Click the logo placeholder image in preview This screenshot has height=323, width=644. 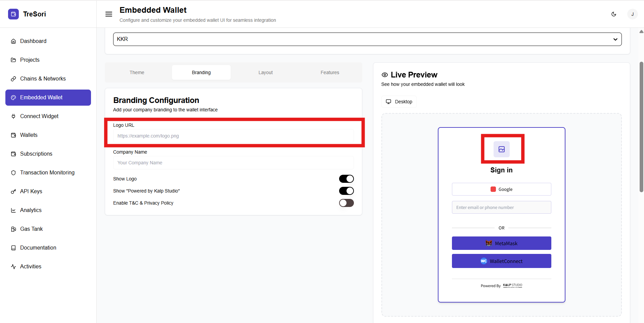click(501, 149)
